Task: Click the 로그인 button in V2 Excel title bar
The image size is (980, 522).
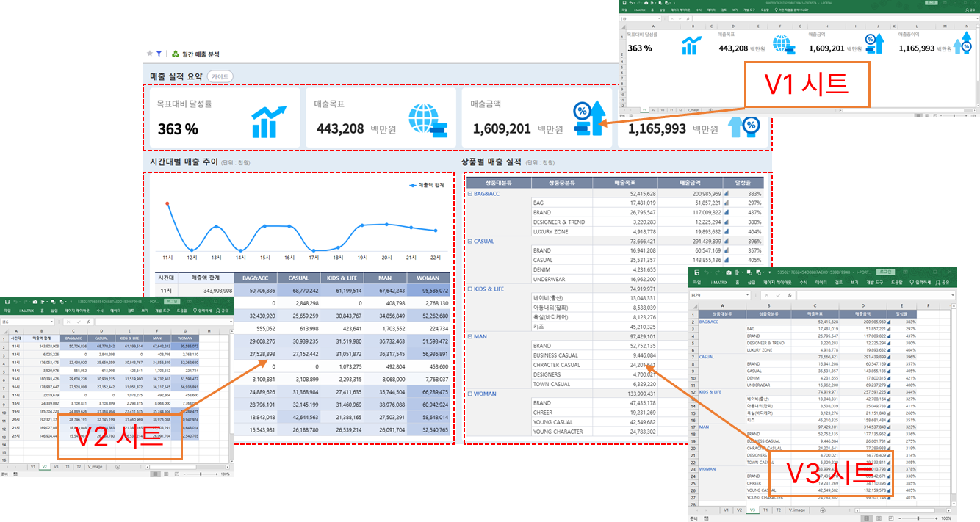Action: pyautogui.click(x=172, y=301)
